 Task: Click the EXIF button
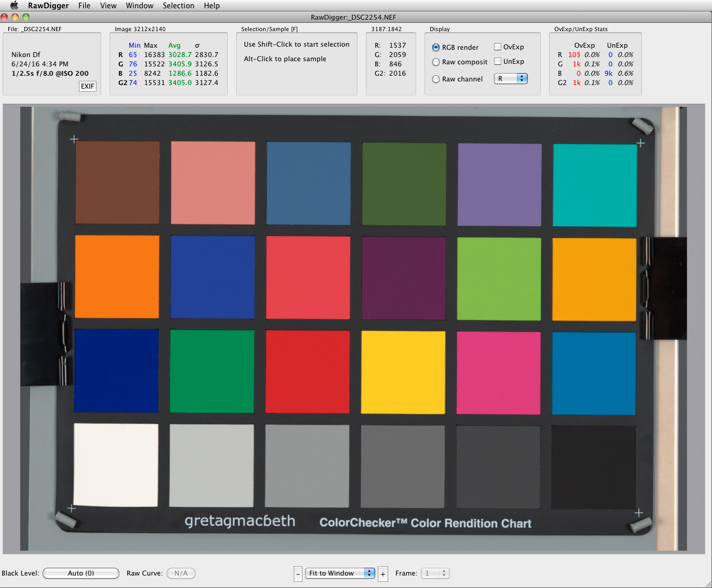(88, 86)
